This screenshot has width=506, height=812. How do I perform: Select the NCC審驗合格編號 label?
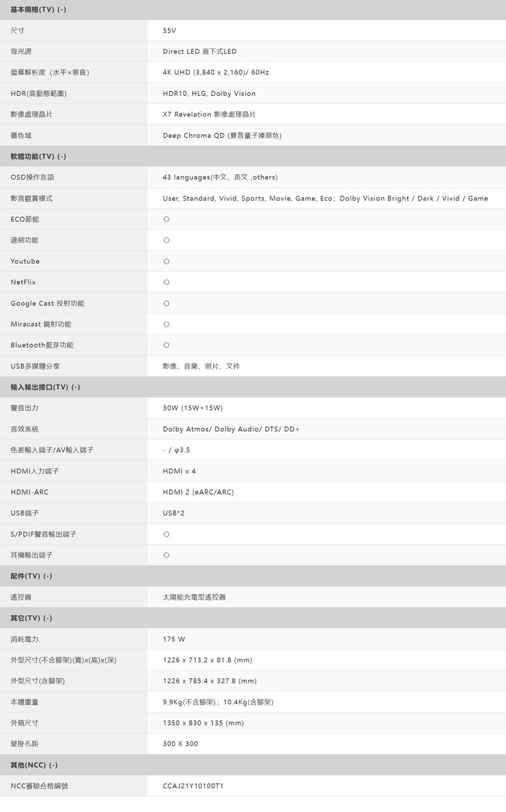39,786
